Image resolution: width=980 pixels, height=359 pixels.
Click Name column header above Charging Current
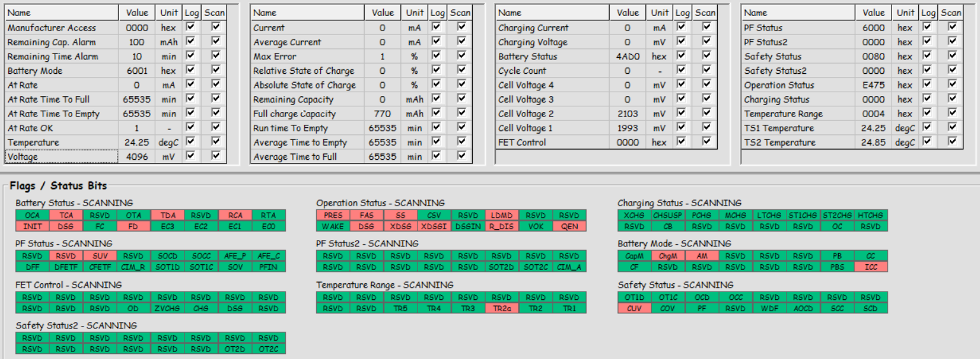pos(552,13)
